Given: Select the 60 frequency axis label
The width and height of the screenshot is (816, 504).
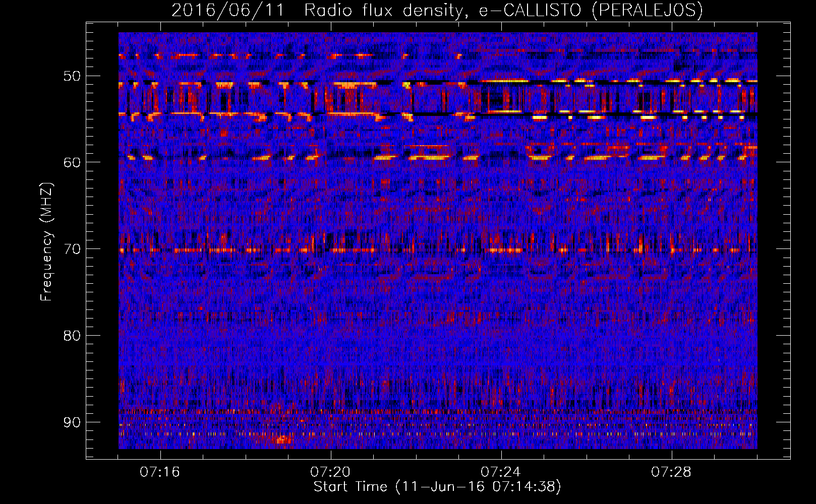Looking at the screenshot, I should 72,162.
